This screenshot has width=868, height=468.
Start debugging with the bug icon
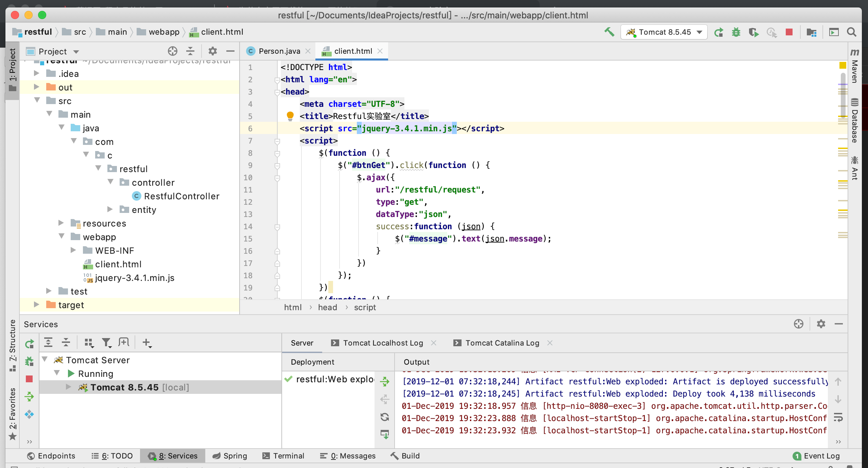click(736, 32)
